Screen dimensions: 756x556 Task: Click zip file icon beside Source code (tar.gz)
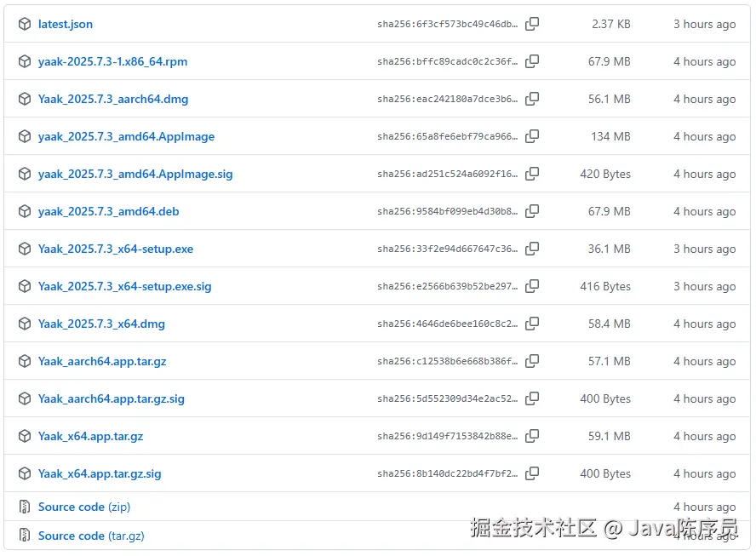coord(25,536)
